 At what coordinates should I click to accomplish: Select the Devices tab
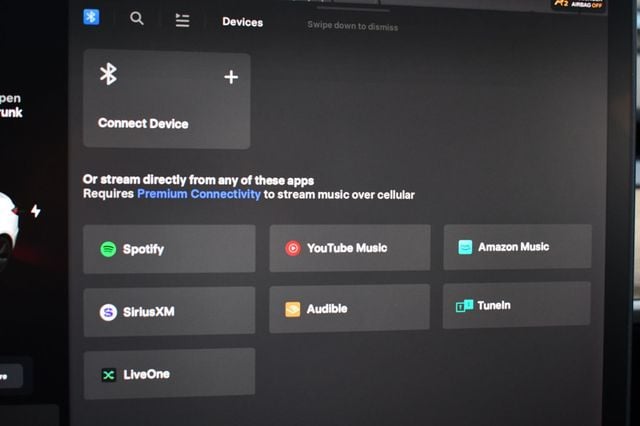[242, 22]
